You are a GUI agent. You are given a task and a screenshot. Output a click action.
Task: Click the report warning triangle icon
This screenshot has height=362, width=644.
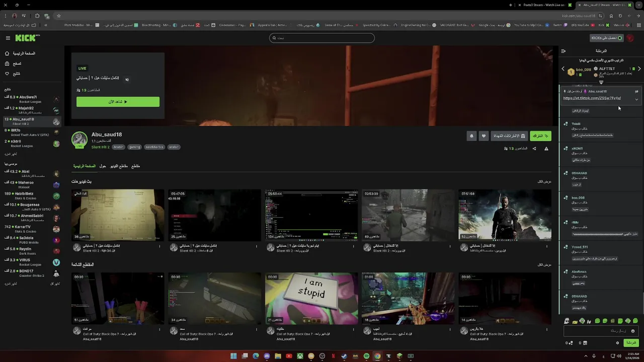(x=546, y=148)
